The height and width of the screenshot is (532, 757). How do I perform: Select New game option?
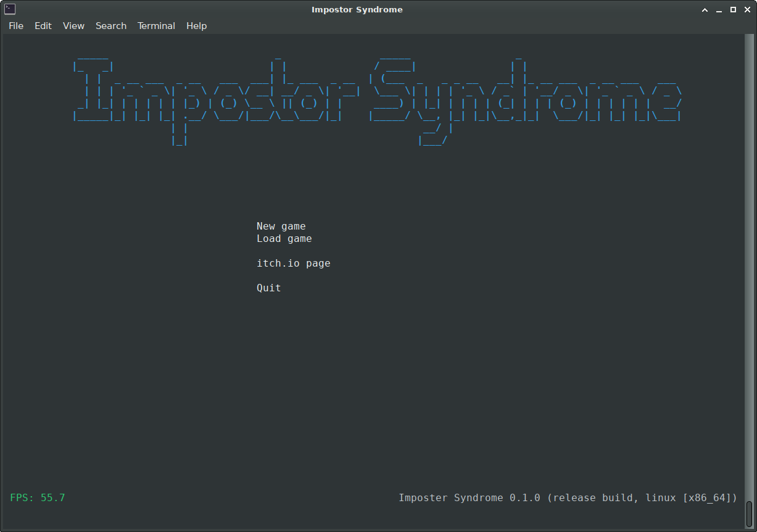coord(281,227)
